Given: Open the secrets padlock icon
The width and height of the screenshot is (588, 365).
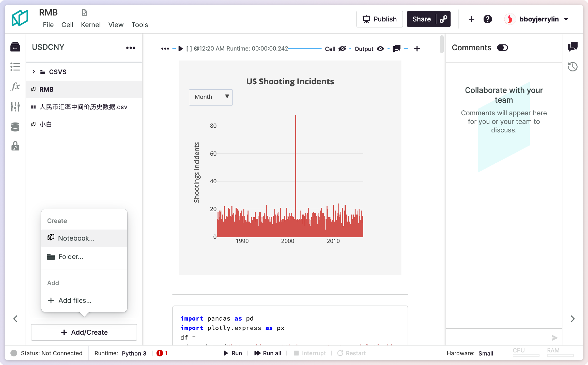Looking at the screenshot, I should (15, 146).
